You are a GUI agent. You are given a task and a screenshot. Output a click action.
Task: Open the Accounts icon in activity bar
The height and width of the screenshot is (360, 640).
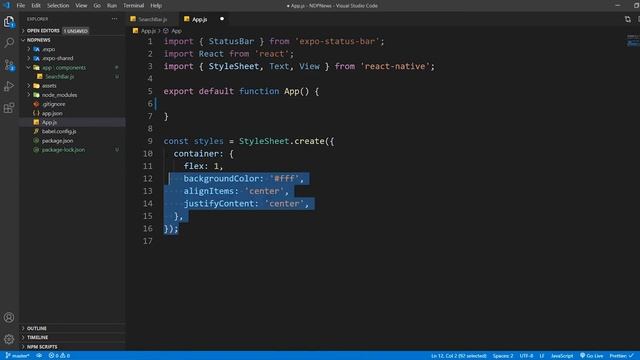pos(9,317)
